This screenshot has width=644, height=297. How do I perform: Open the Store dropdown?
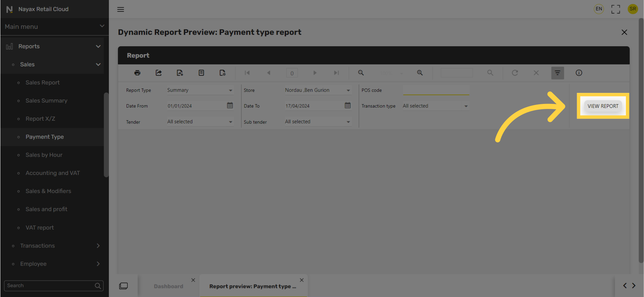click(x=318, y=90)
